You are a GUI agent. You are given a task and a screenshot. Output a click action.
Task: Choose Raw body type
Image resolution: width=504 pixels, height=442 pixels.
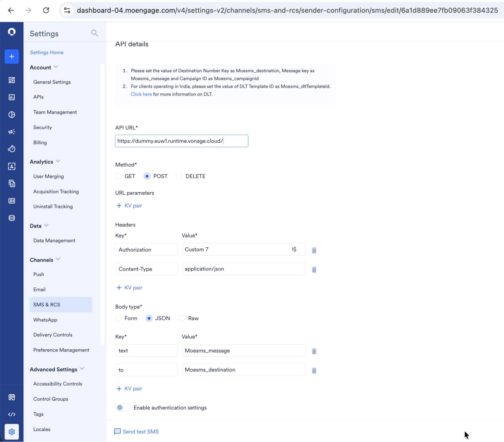click(182, 318)
